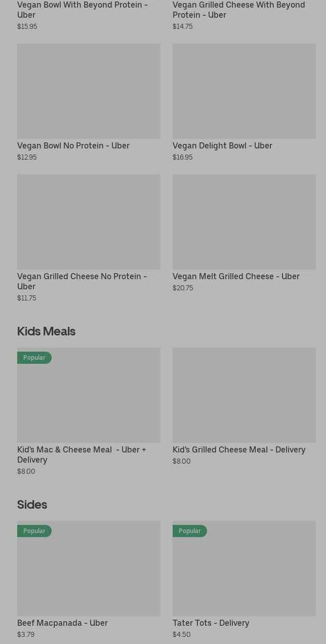Open Vegan Bowl With Beyond Protein title
This screenshot has height=644, width=326.
point(83,10)
